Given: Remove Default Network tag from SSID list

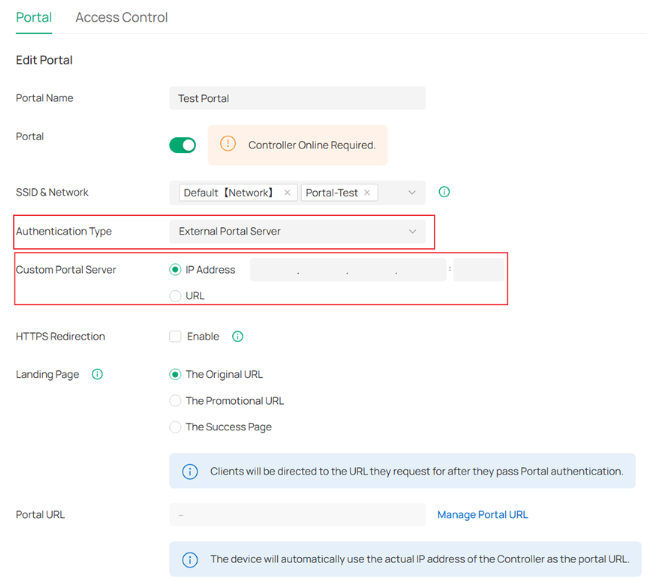Looking at the screenshot, I should [x=287, y=193].
